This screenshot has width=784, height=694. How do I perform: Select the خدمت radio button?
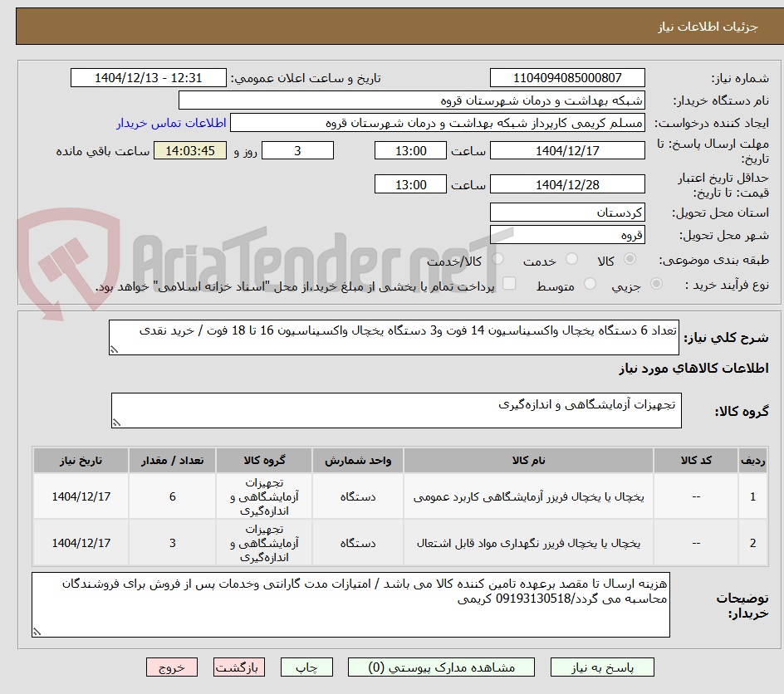click(571, 259)
